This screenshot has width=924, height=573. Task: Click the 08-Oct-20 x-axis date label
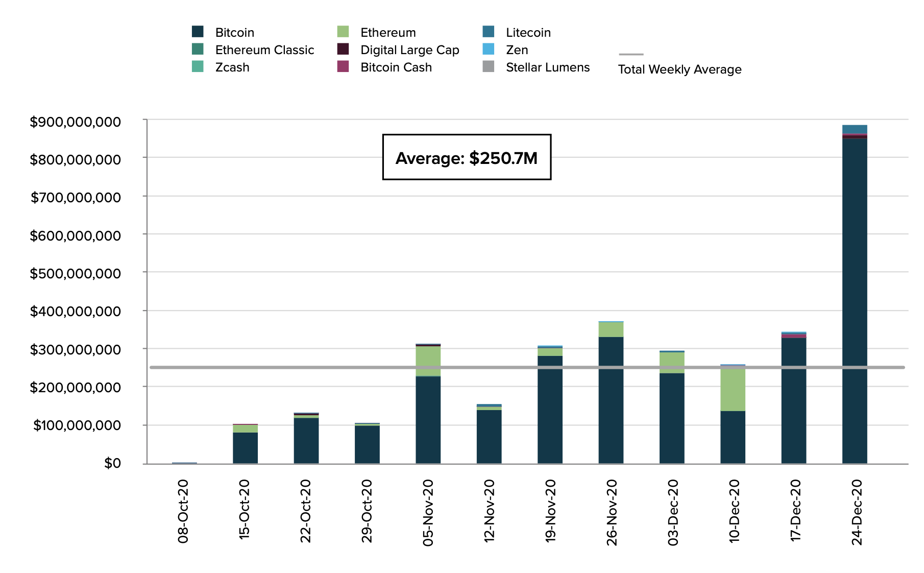point(183,511)
